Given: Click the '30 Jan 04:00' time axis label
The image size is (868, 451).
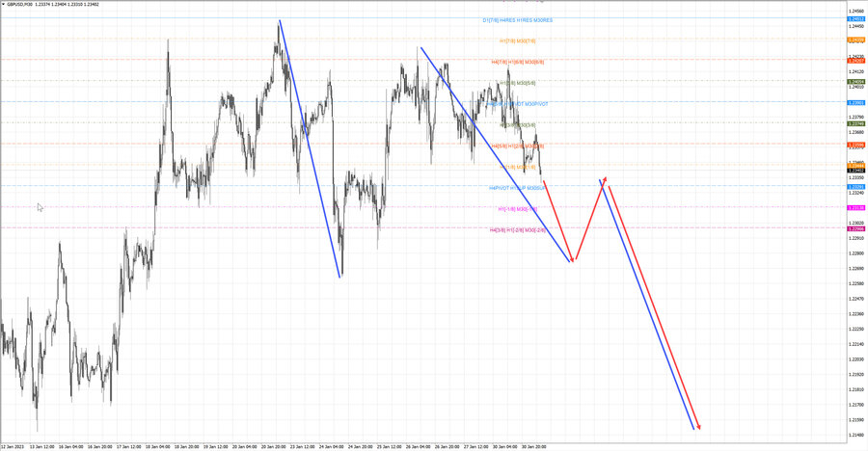Looking at the screenshot, I should coord(504,446).
